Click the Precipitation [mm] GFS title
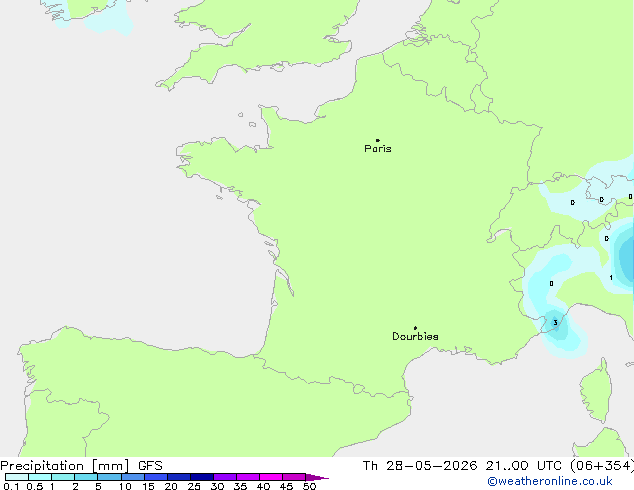Screen dimensions: 634x490 [81, 466]
